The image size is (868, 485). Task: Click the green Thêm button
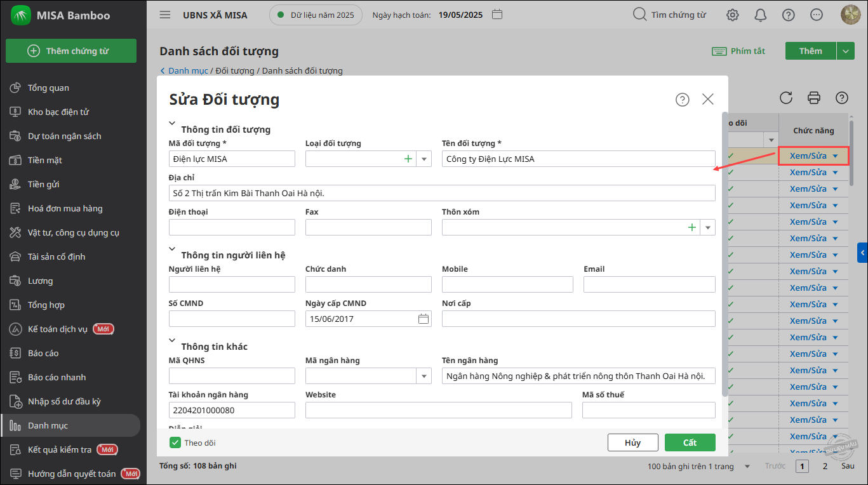coord(811,51)
